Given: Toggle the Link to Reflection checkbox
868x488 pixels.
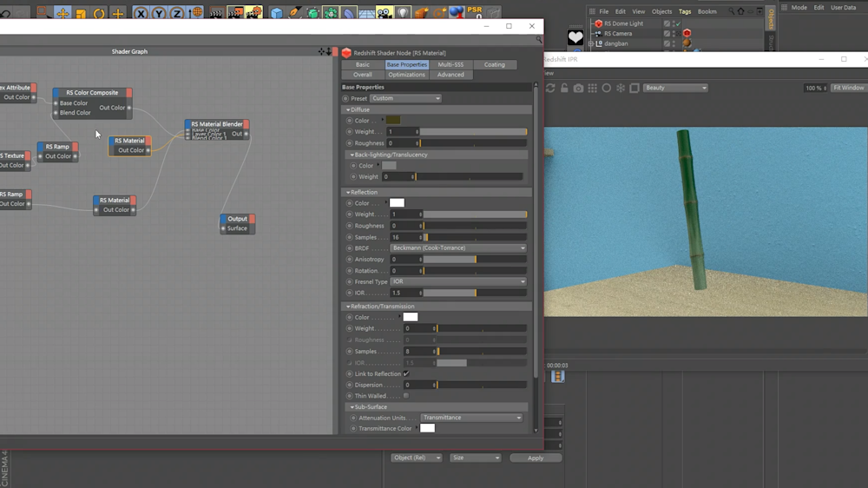Looking at the screenshot, I should coord(406,374).
